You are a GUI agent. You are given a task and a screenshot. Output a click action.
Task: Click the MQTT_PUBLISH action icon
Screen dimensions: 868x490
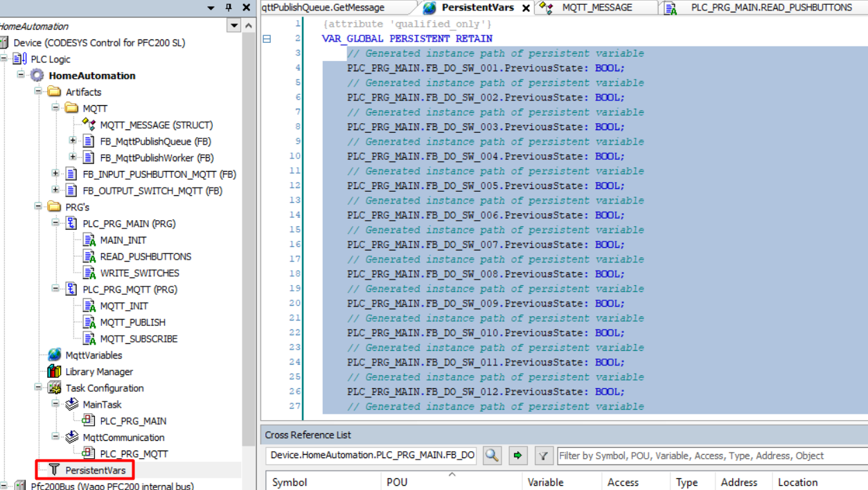point(89,323)
